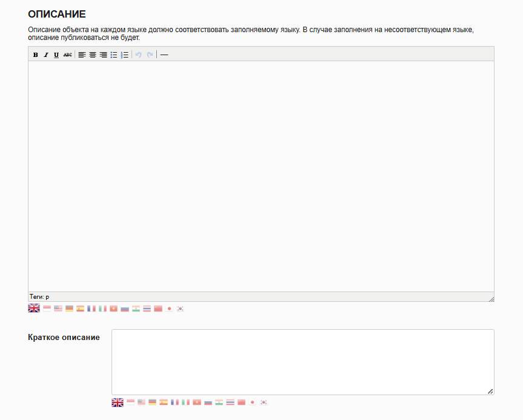Switch main description to the Japanese flag
Viewport: 523px width, 420px height.
tap(169, 308)
